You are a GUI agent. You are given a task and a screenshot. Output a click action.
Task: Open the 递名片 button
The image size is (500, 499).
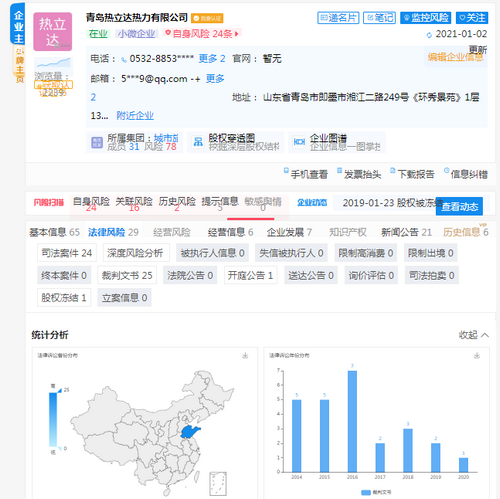(x=338, y=18)
